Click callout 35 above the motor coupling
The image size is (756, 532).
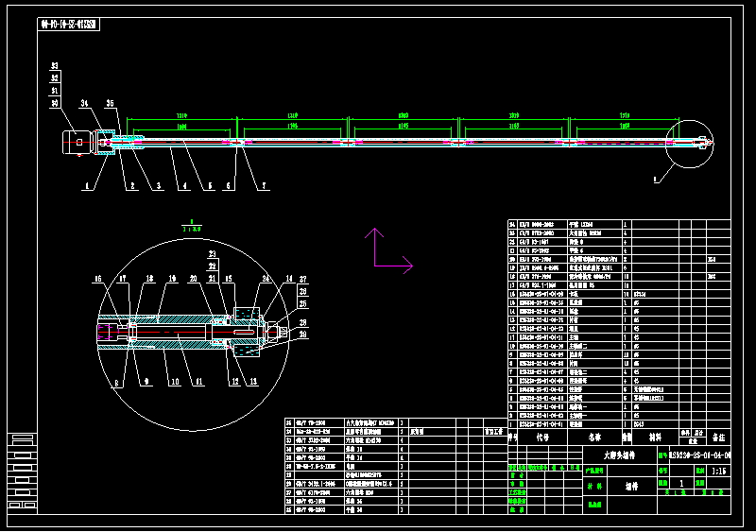111,103
